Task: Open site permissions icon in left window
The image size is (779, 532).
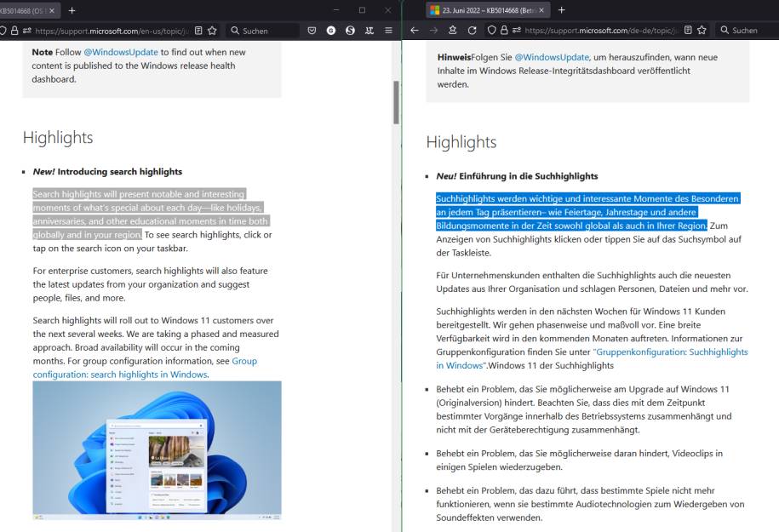Action: tap(27, 31)
